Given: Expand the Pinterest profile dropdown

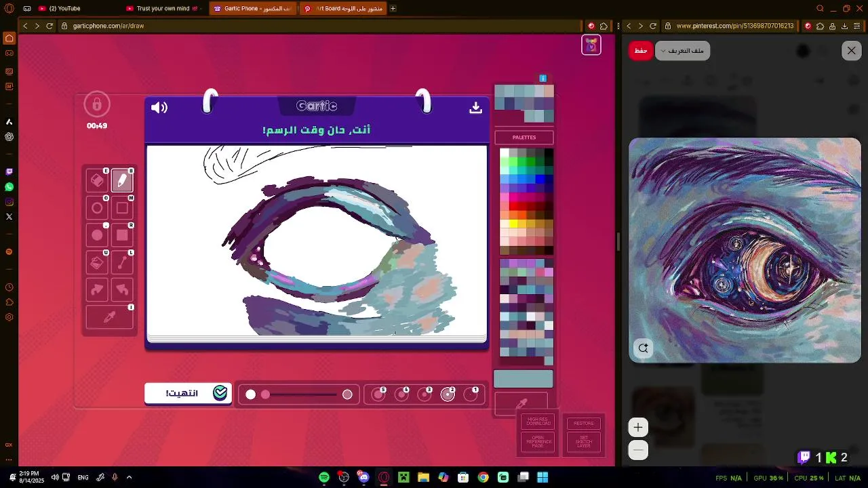Looking at the screenshot, I should pos(682,51).
